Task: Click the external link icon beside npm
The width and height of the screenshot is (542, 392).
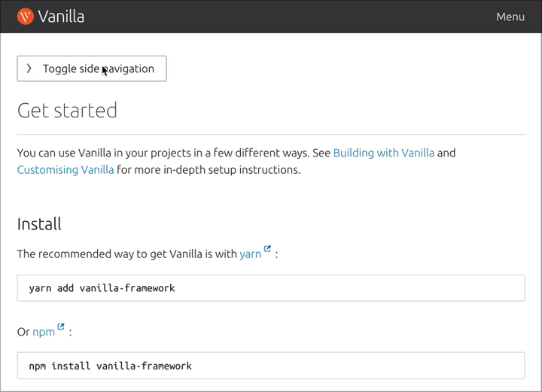Action: pos(61,327)
